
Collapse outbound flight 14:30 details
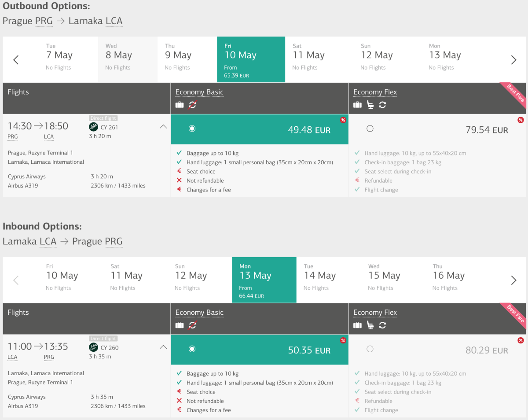pyautogui.click(x=163, y=127)
